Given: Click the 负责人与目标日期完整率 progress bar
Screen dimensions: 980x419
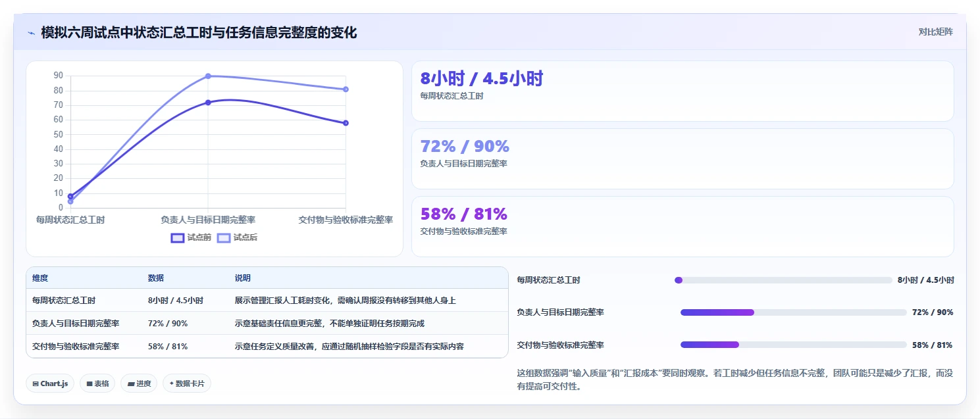Looking at the screenshot, I should coord(794,312).
